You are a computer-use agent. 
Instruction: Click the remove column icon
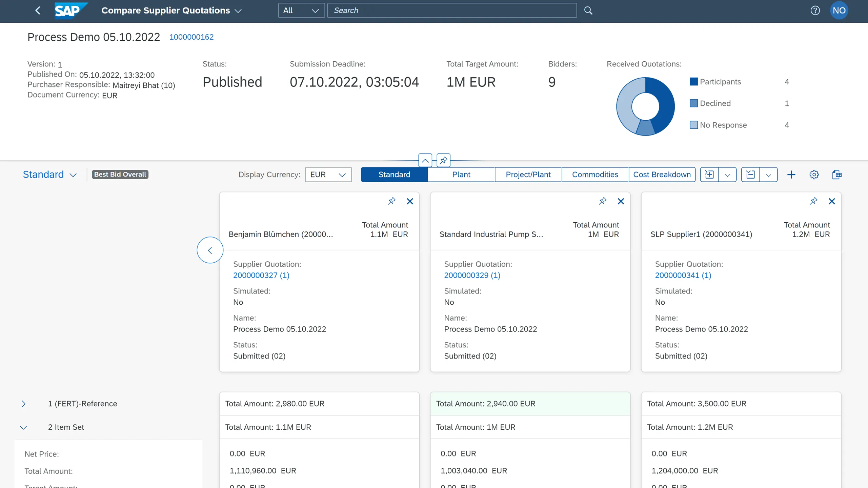pos(750,174)
